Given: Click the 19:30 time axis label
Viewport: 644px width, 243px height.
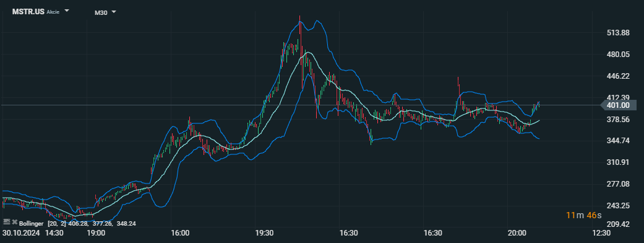Looking at the screenshot, I should [265, 232].
